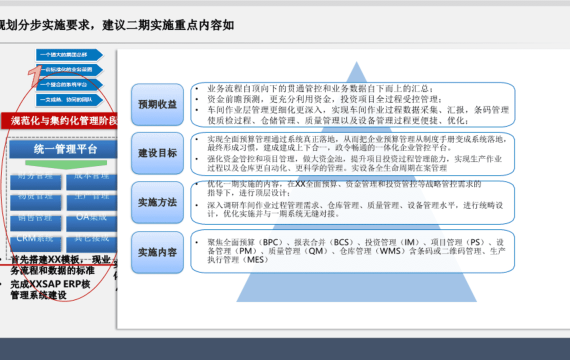Click the slide title 建议二期实施重点内容如
Screen dimensions: 570x360
[168, 25]
